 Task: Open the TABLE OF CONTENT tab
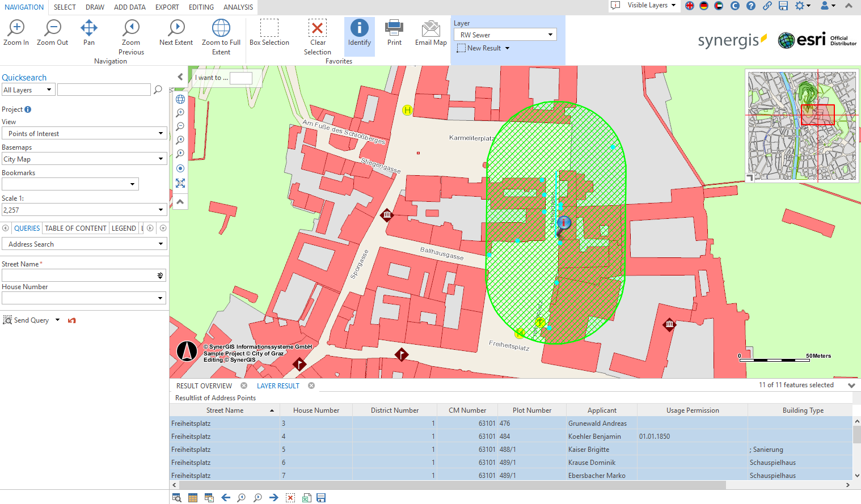[75, 228]
